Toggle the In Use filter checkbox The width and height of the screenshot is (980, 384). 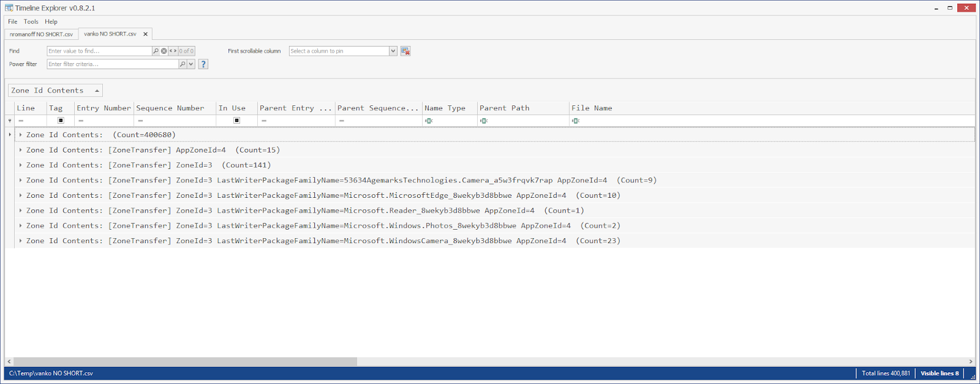click(x=236, y=121)
